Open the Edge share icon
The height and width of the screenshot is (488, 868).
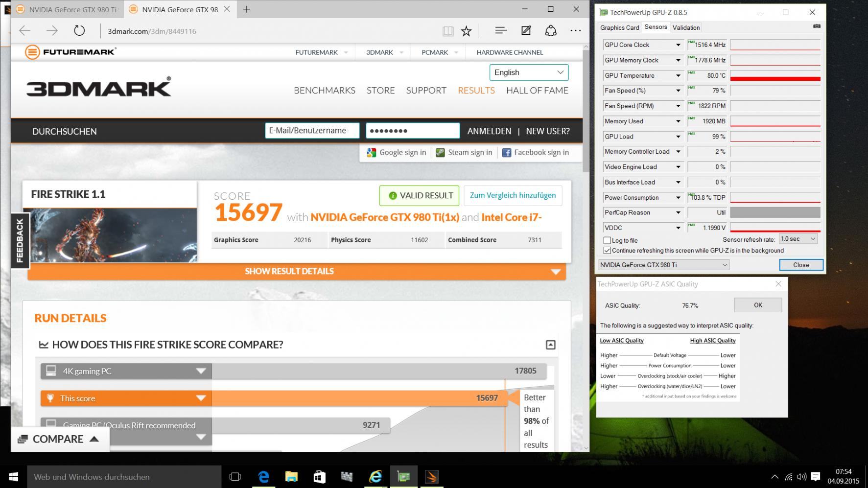click(551, 31)
